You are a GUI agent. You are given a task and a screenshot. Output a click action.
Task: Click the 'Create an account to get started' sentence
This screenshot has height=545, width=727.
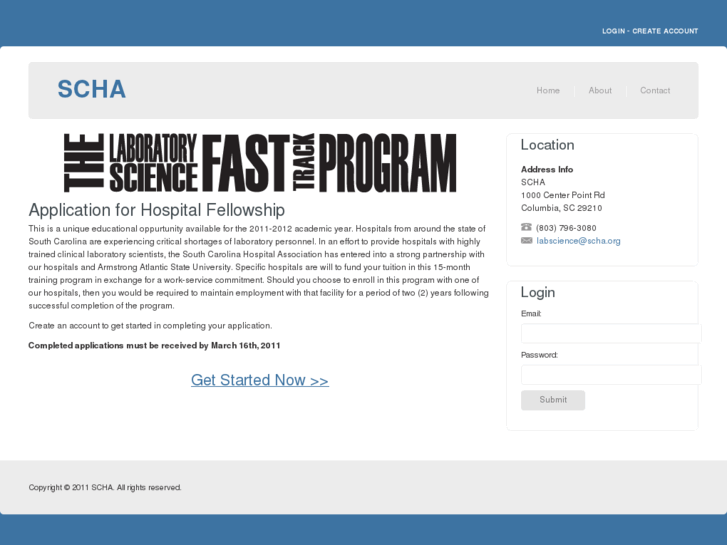tap(150, 326)
